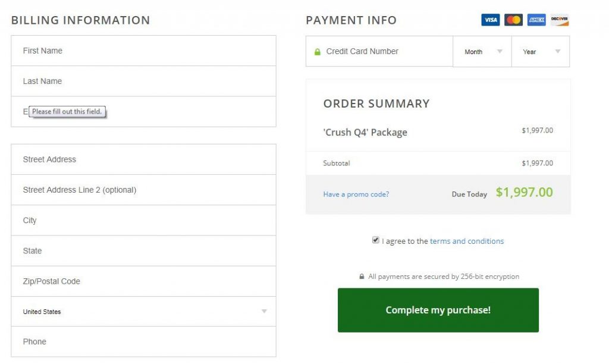Image resolution: width=609 pixels, height=364 pixels.
Task: Expand the United States country selector
Action: 143,312
